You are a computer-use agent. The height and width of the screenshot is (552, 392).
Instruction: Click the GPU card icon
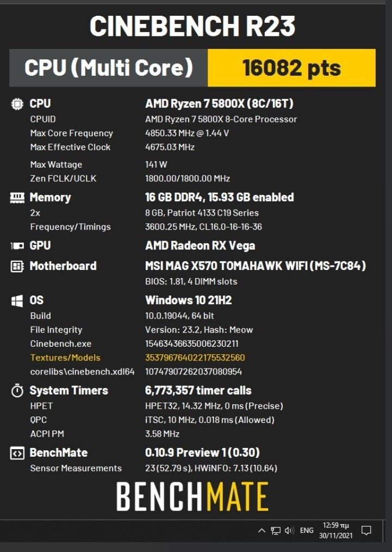click(17, 246)
